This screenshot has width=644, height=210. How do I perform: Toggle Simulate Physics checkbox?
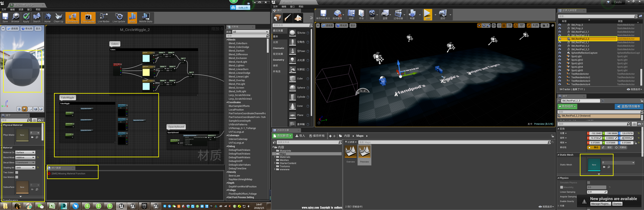click(588, 183)
